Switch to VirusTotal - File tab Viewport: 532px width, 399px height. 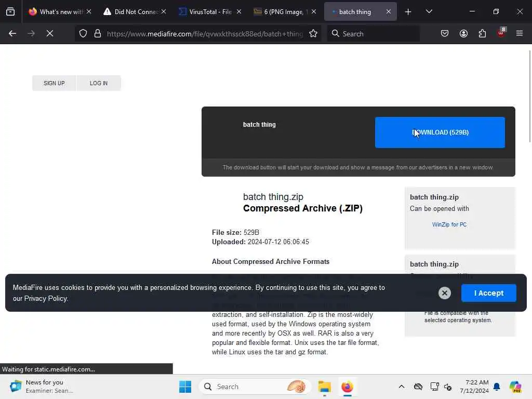tap(210, 12)
